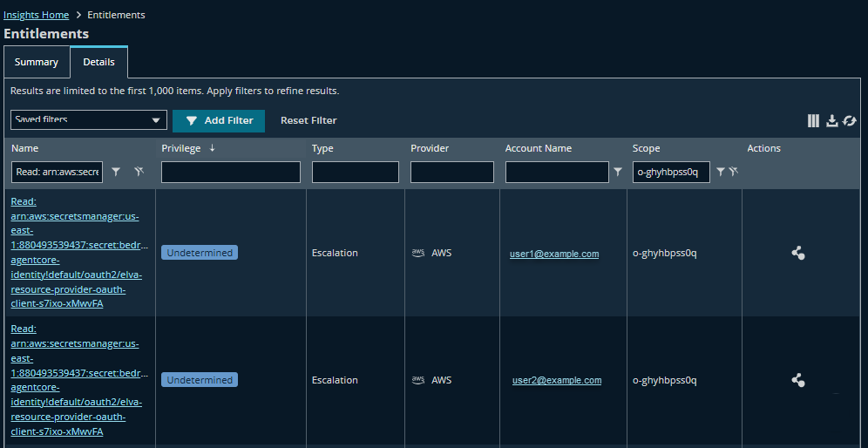Open the user1@example.com account link
This screenshot has height=448, width=868.
554,254
